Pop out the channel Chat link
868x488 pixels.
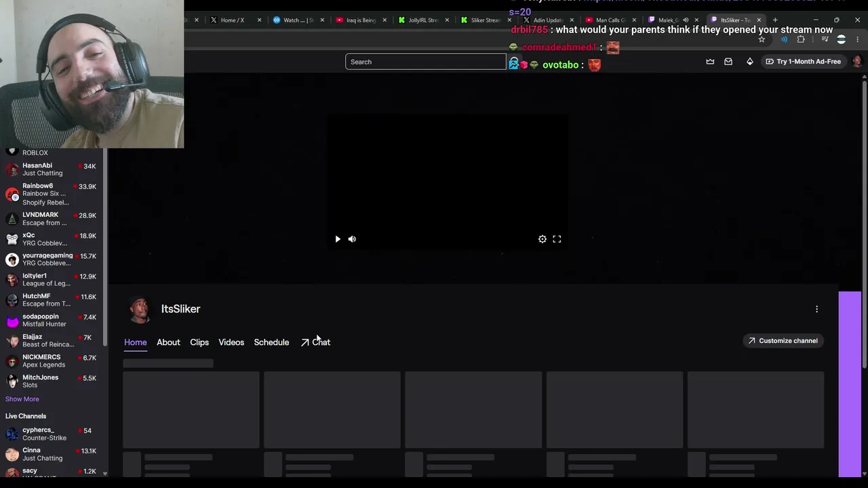point(315,342)
